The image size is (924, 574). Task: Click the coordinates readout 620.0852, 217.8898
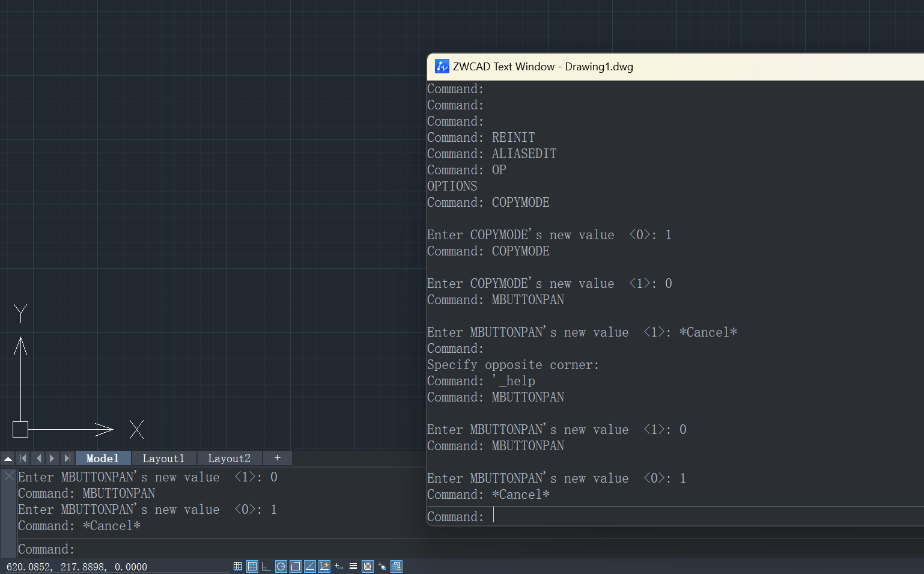coord(77,567)
